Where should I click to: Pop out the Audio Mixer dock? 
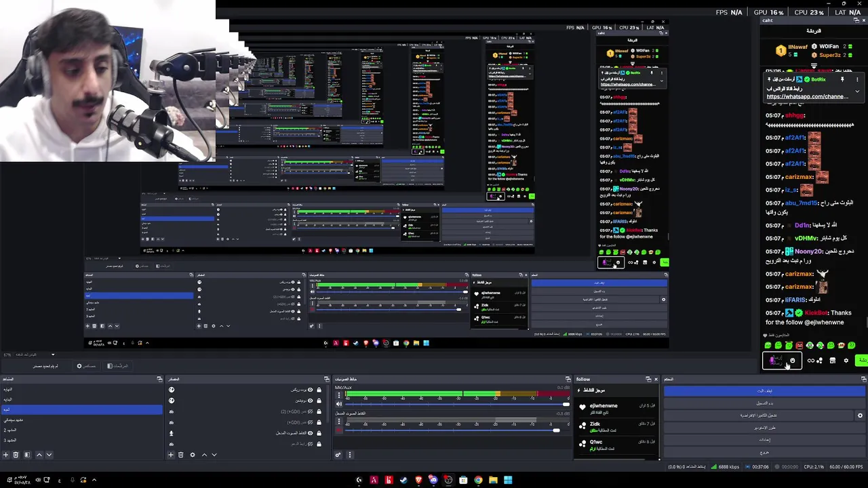[x=568, y=379]
